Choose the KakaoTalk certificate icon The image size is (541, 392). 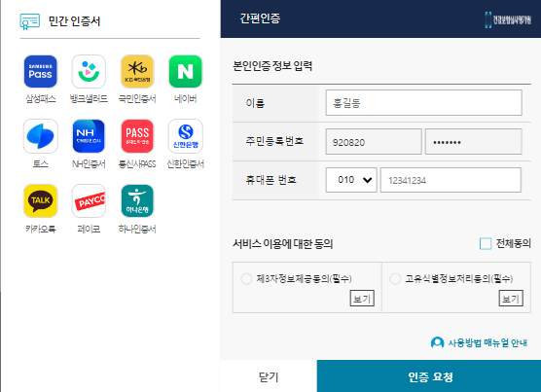[40, 201]
